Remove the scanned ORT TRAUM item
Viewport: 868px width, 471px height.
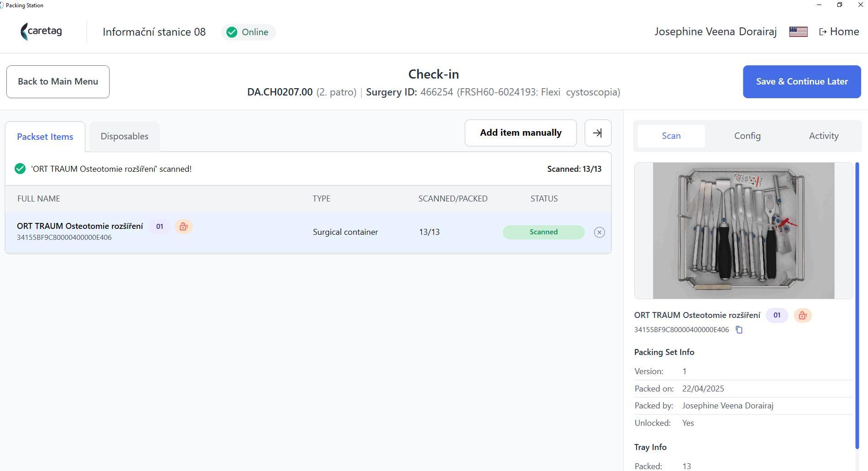click(599, 233)
